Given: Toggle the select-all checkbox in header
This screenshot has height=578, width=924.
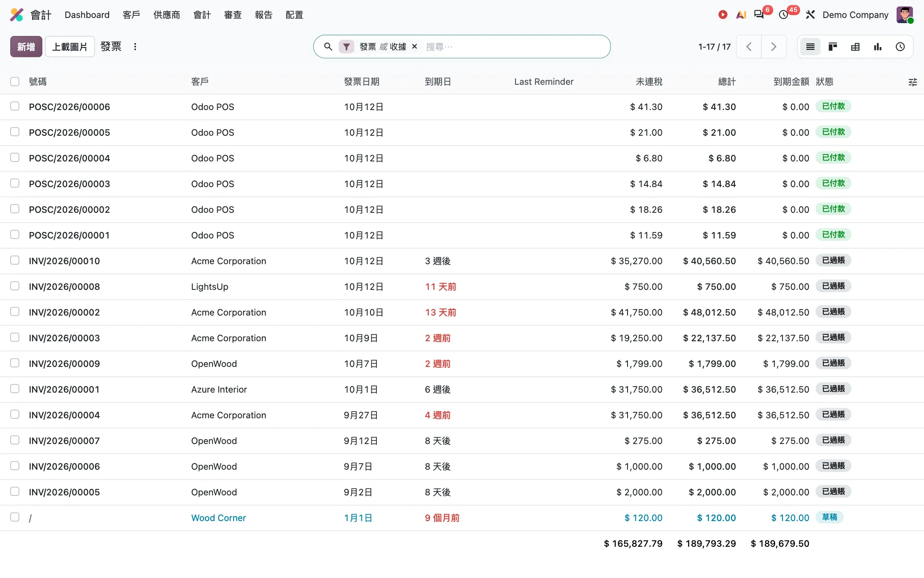Looking at the screenshot, I should (x=15, y=81).
